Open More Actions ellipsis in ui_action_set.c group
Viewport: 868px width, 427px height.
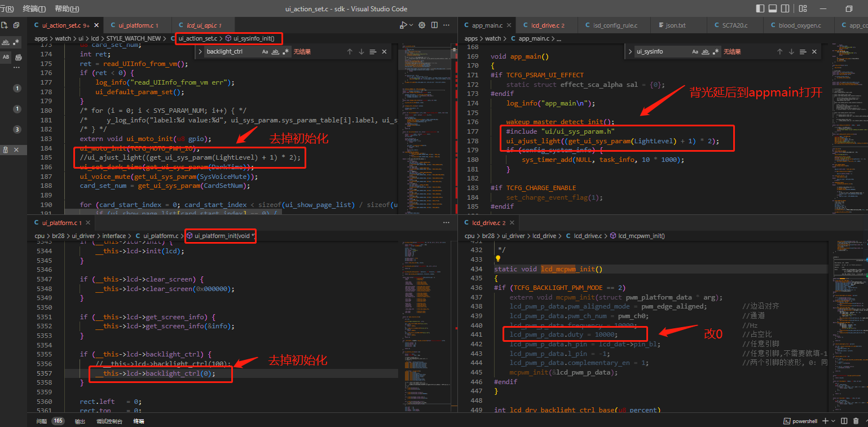[x=447, y=25]
